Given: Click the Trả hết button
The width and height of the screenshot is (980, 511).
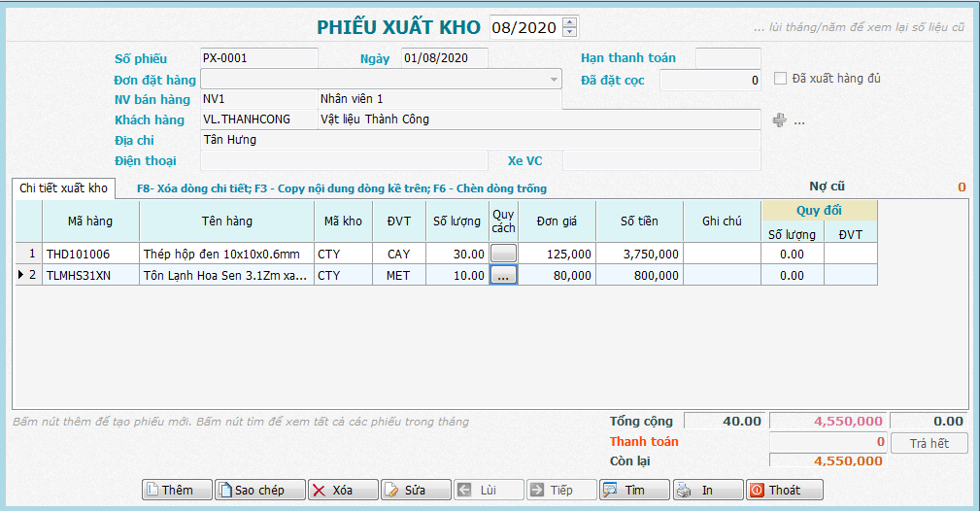Looking at the screenshot, I should pyautogui.click(x=929, y=443).
